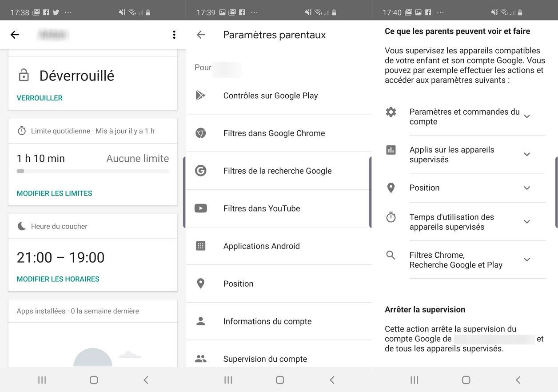Select Filtres de la recherche Google

coord(277,171)
